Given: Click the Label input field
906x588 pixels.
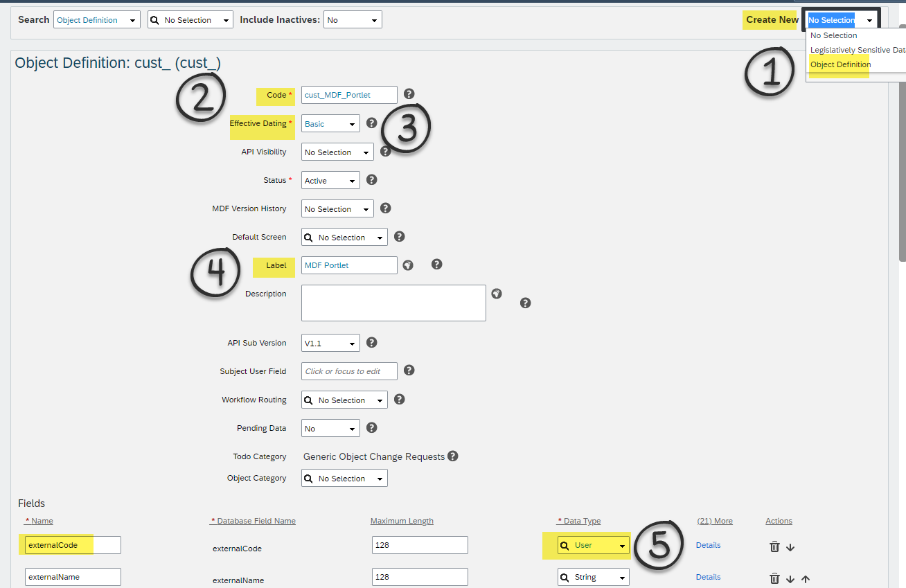Looking at the screenshot, I should coord(349,265).
